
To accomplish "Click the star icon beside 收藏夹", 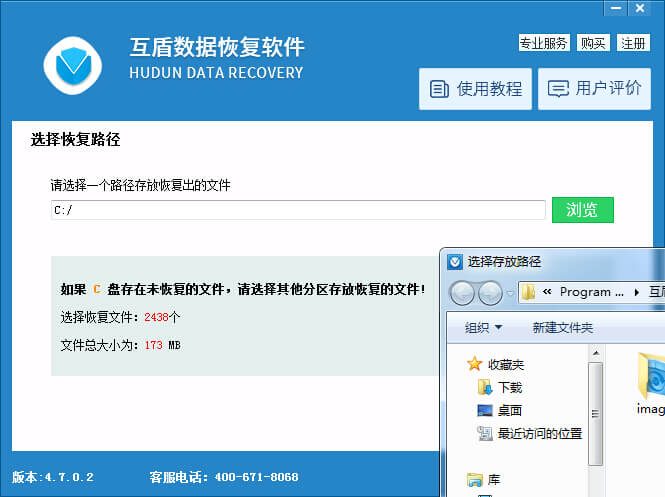I will click(x=475, y=364).
